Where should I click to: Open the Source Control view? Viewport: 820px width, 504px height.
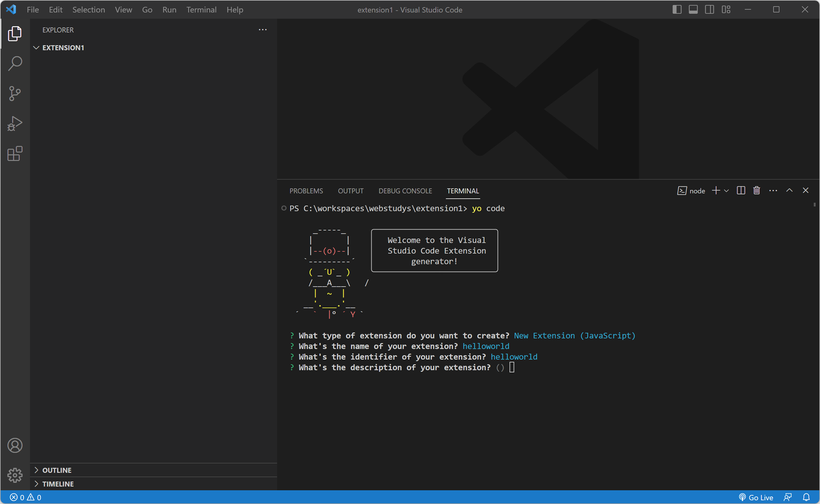pos(15,93)
